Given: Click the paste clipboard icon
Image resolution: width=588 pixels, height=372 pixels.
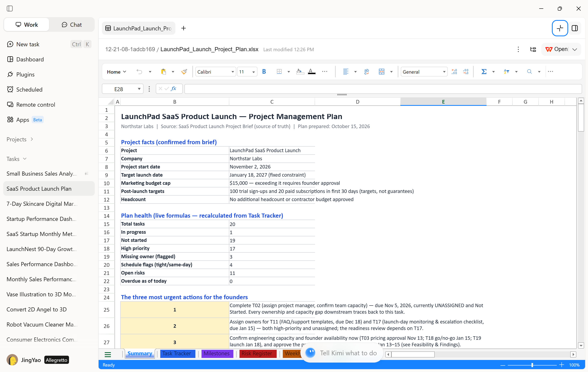Looking at the screenshot, I should pos(163,72).
